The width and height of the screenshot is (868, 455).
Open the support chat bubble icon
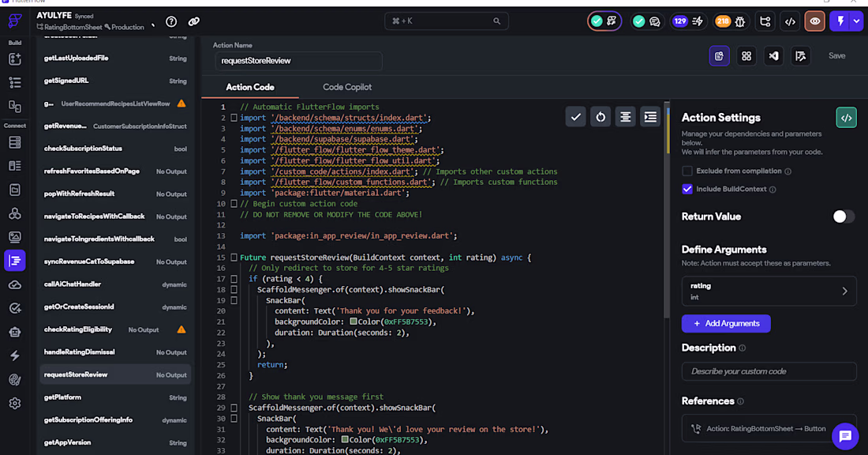tap(845, 435)
